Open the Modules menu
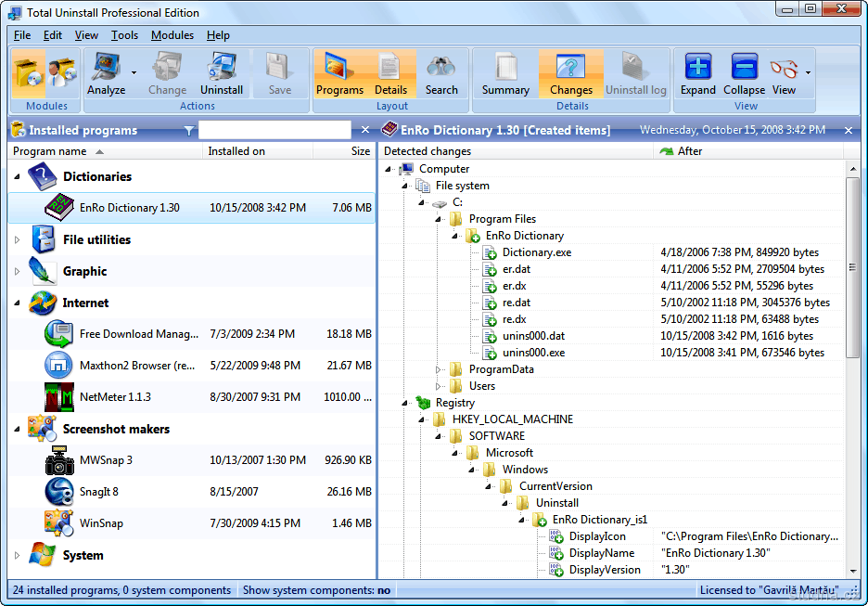This screenshot has height=606, width=868. (172, 35)
